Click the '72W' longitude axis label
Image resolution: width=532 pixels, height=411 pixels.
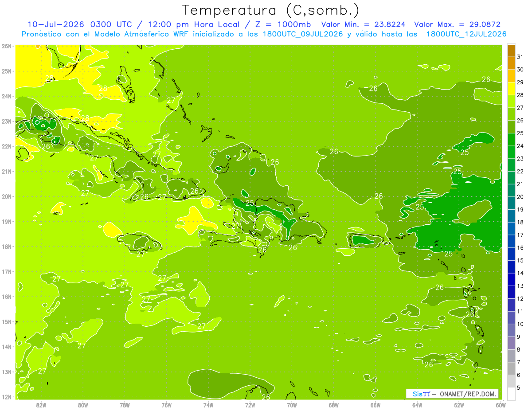(x=250, y=405)
